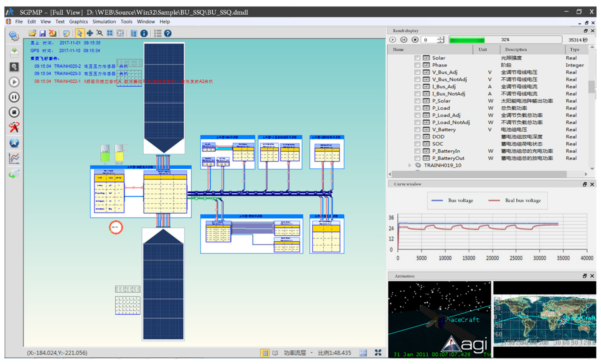Open the 功率流层 layer dropdown
Screen dimensions: 601x364
click(311, 353)
